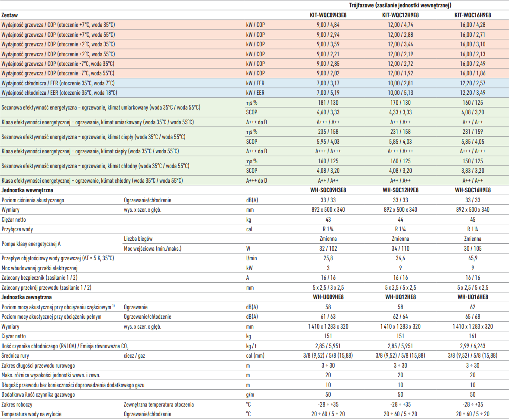Select the value 16,00 / 4,28
The height and width of the screenshot is (420, 509).
tap(473, 25)
